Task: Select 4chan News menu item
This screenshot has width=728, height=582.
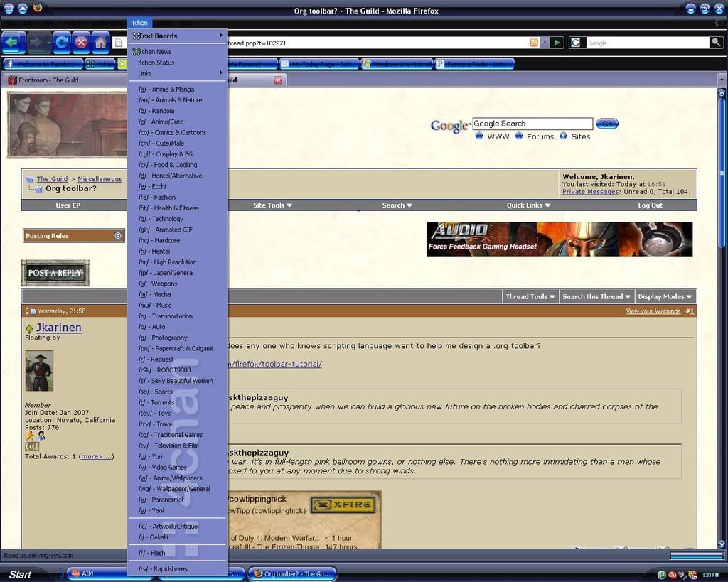Action: coord(178,52)
